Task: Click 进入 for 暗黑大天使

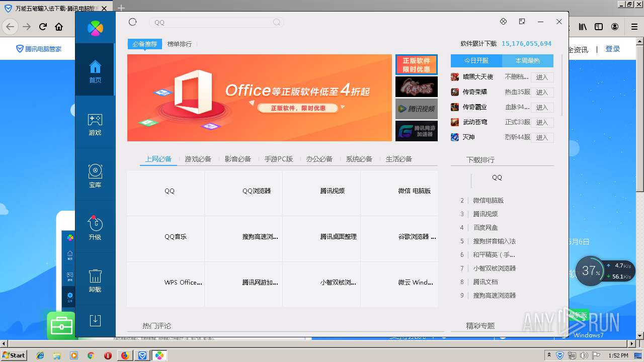Action: pyautogui.click(x=542, y=77)
